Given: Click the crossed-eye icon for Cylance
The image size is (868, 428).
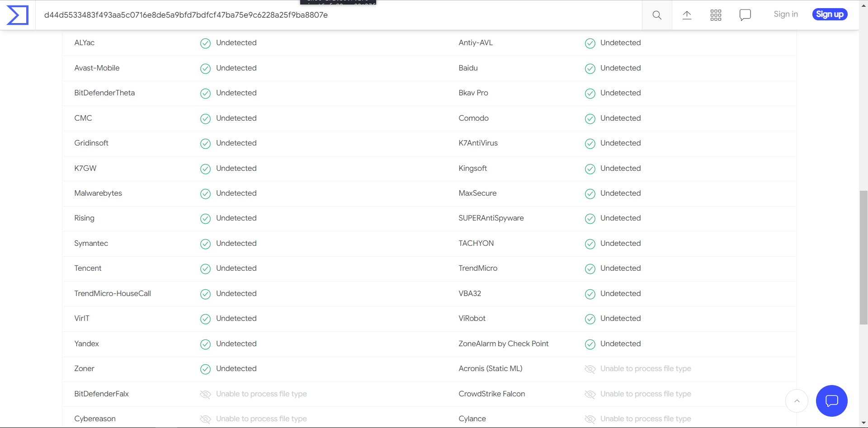Looking at the screenshot, I should coord(590,419).
